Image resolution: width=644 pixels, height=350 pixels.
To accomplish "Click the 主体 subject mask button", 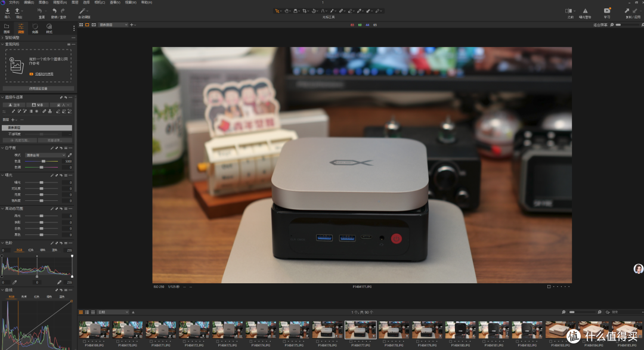I will pyautogui.click(x=14, y=105).
